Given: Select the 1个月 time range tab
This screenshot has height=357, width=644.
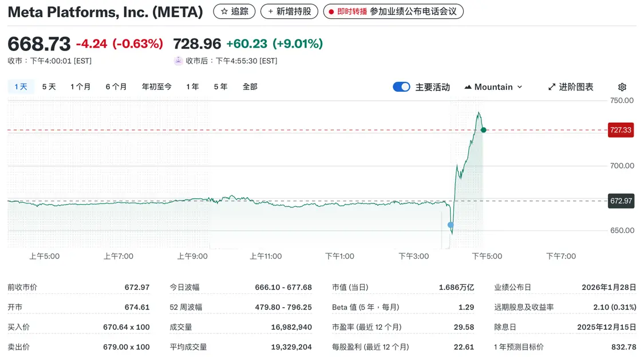Looking at the screenshot, I should [80, 87].
